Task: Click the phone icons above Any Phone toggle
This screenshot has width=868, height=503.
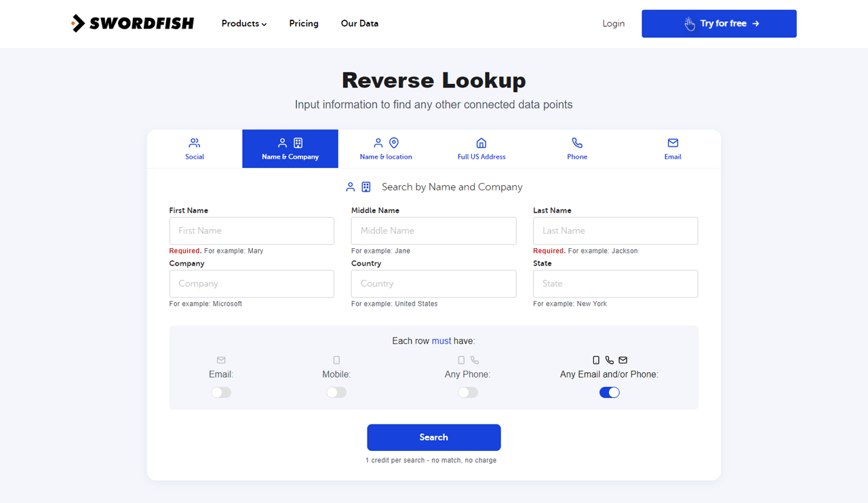Action: click(x=468, y=360)
